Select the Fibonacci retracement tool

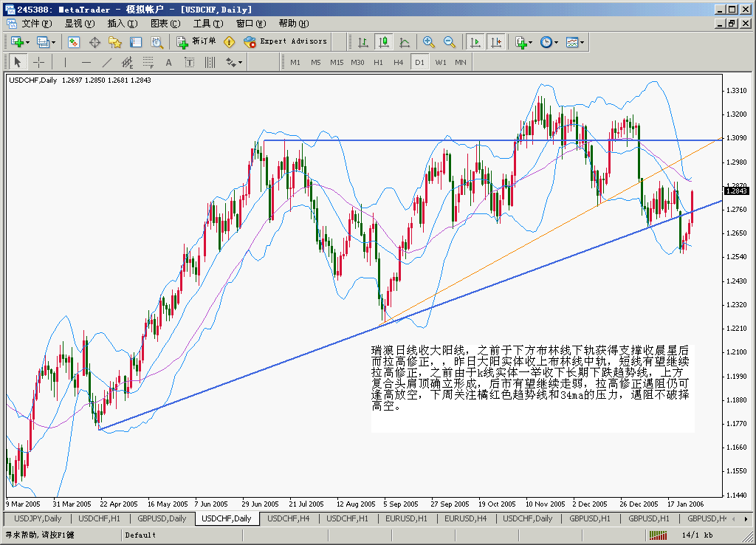point(148,63)
